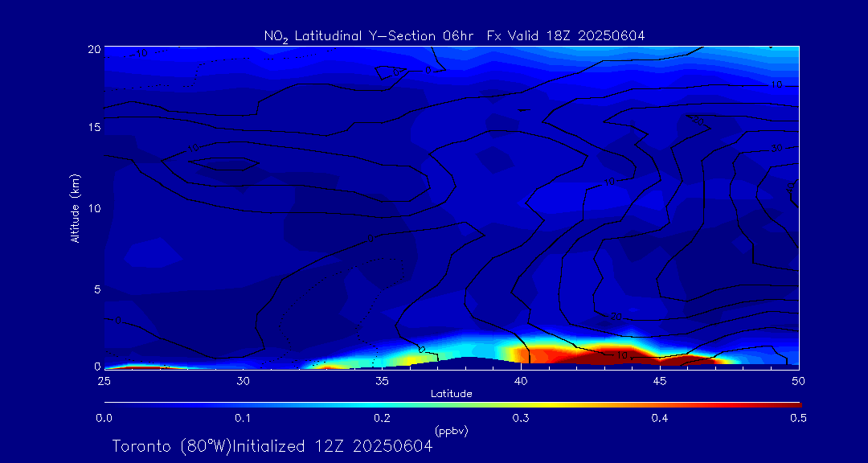
Task: Click the plot title 'NO2 Latitudinal Y-Section 06hr'
Action: (x=371, y=37)
